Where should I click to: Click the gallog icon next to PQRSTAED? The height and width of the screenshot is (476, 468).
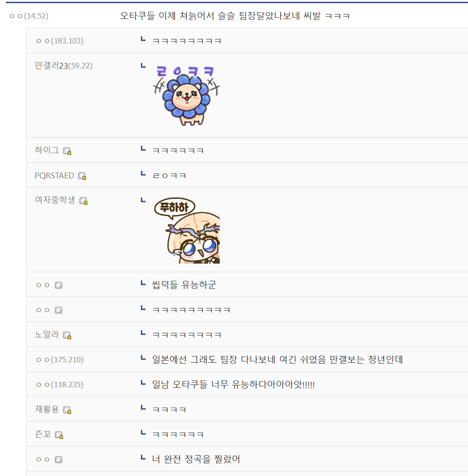(82, 176)
